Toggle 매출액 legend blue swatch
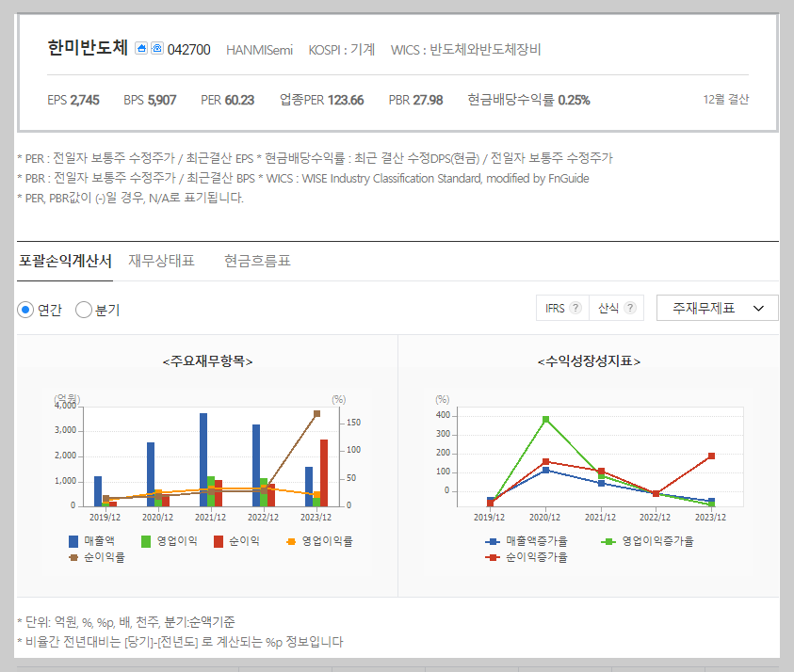Viewport: 794px width, 672px height. (73, 541)
